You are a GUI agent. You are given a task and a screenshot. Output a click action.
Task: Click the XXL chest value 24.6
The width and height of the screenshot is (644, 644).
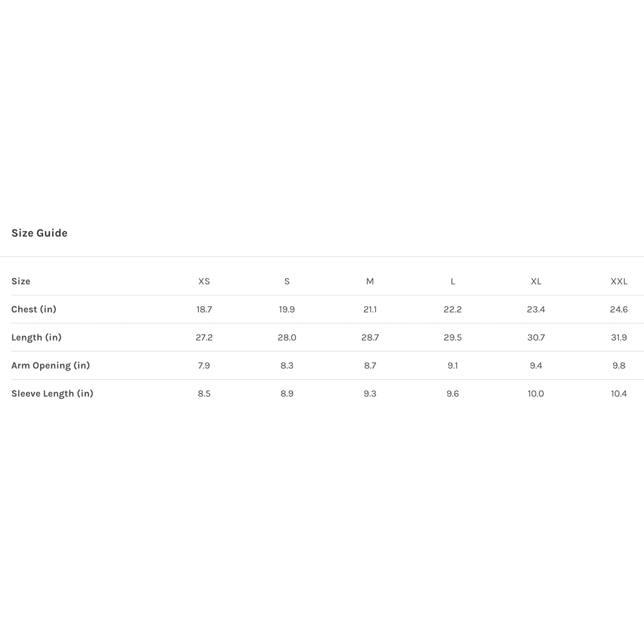[619, 309]
